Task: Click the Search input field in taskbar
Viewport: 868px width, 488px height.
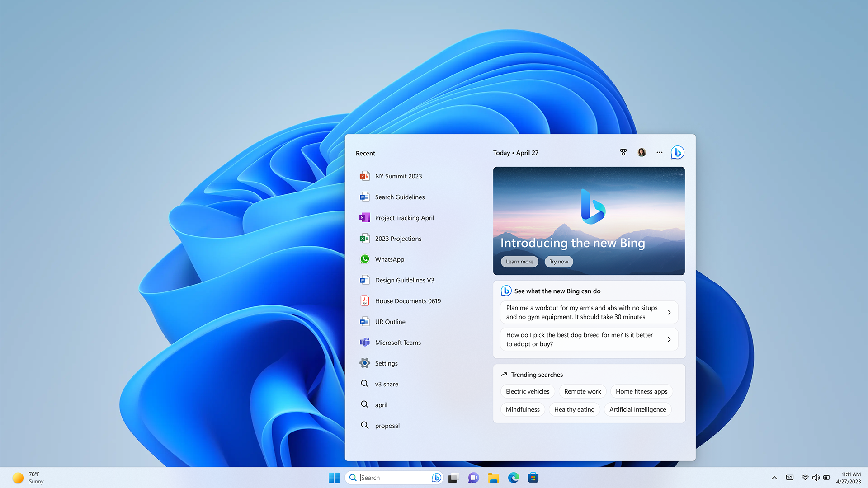Action: pos(393,477)
